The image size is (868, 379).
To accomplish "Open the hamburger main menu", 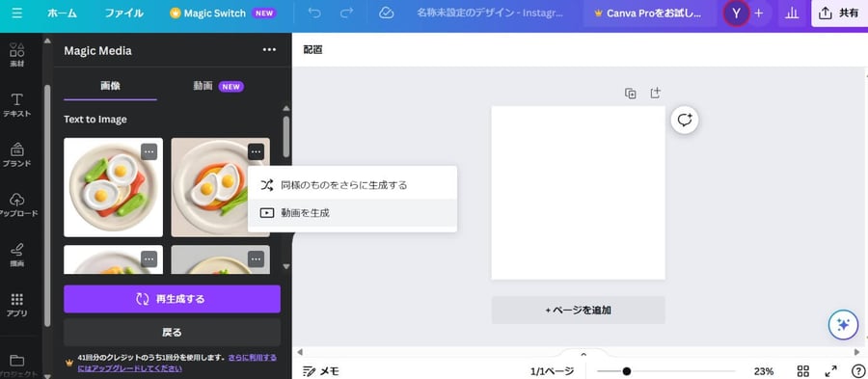I will [x=17, y=14].
